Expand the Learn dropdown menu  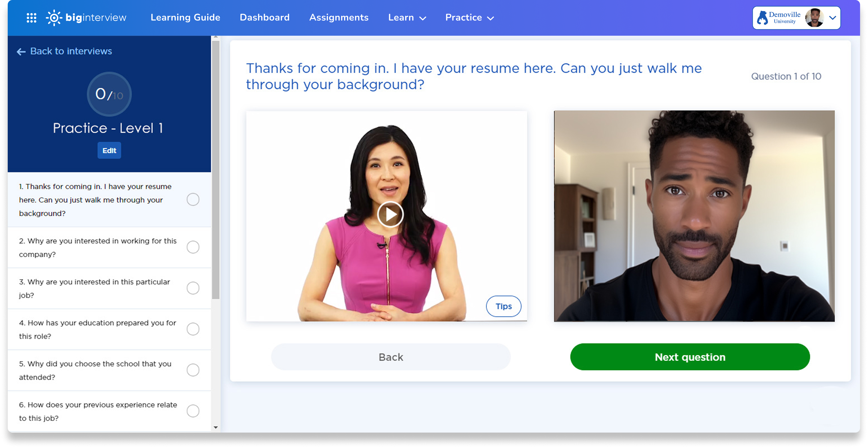click(x=407, y=18)
